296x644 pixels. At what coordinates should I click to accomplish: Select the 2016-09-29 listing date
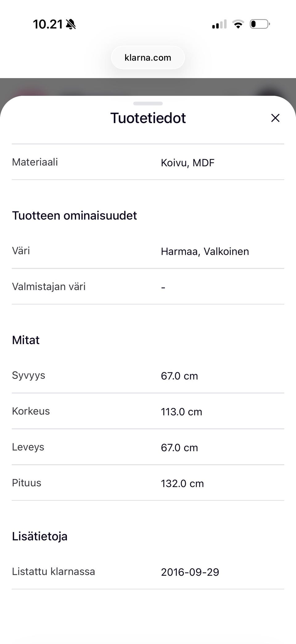[190, 572]
